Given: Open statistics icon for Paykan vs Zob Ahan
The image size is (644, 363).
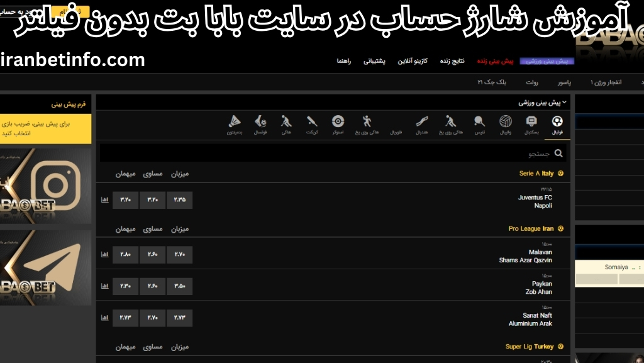Looking at the screenshot, I should click(x=105, y=286).
